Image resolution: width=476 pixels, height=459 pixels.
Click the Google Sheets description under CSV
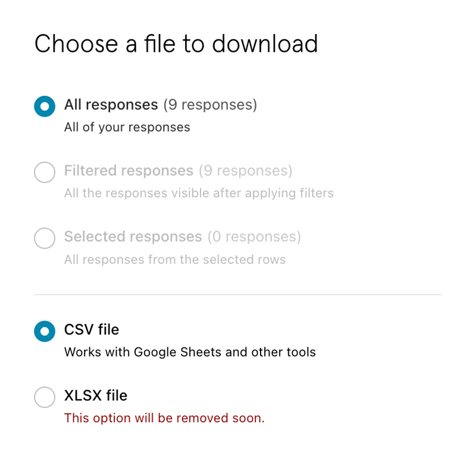click(x=189, y=352)
